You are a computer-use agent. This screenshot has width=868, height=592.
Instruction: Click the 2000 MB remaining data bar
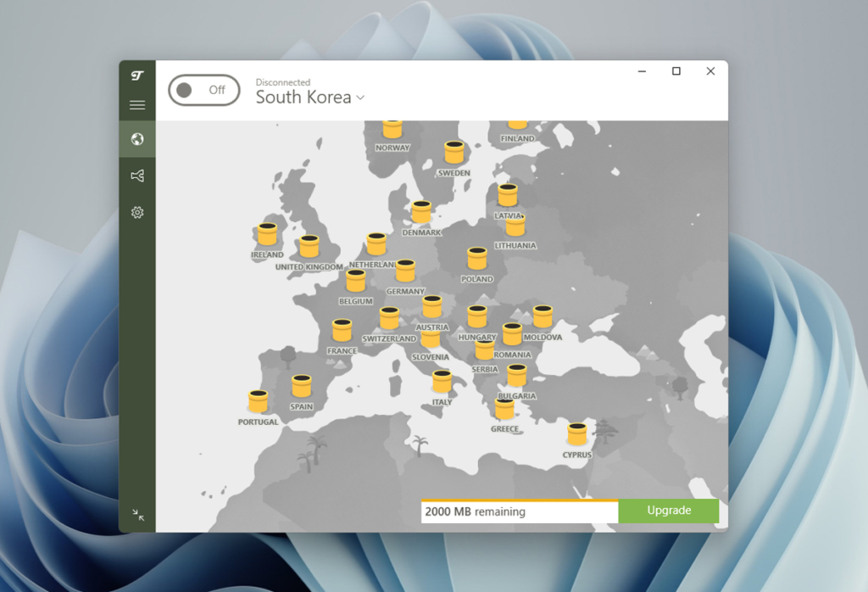tap(519, 511)
